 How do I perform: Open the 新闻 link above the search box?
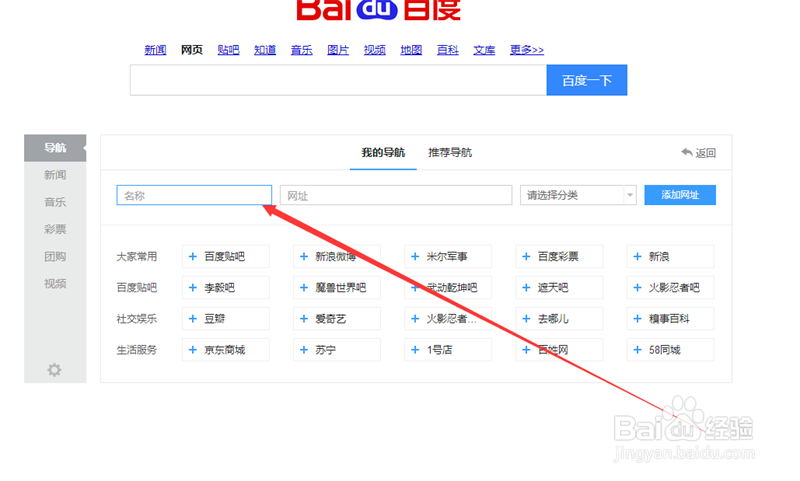click(155, 50)
